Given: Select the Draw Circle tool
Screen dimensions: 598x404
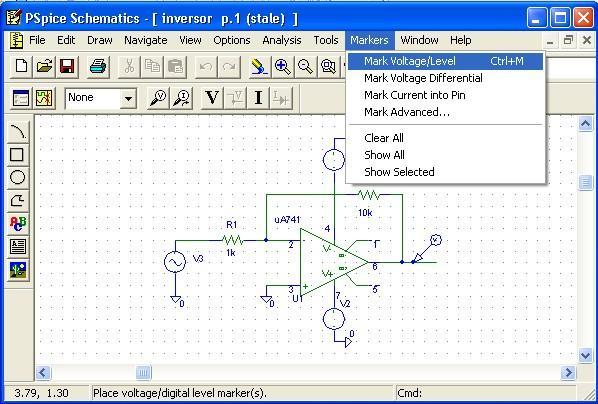Looking at the screenshot, I should (17, 177).
